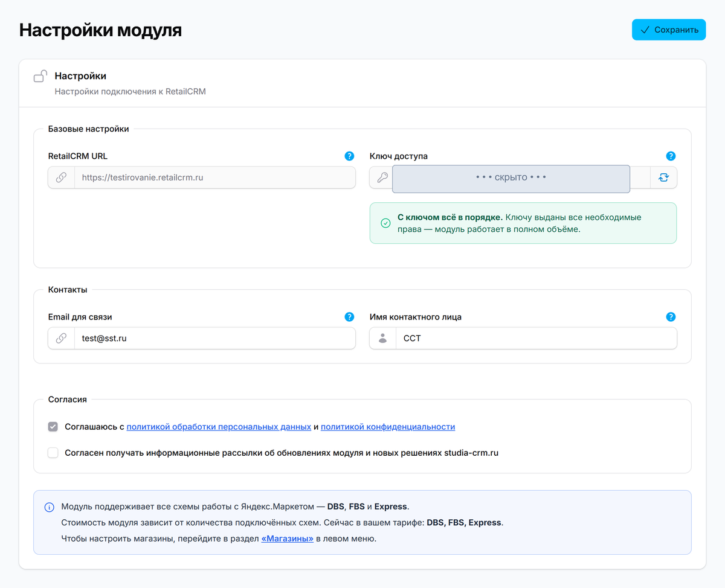Click the Контакты section label

pos(68,289)
